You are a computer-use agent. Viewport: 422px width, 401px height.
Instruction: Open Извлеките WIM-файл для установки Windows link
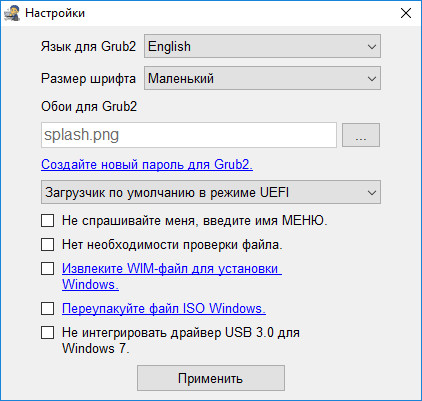pyautogui.click(x=172, y=276)
